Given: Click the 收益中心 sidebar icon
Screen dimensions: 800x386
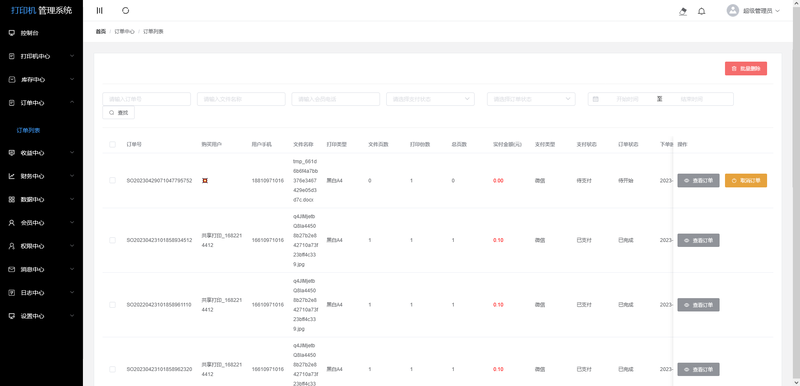Looking at the screenshot, I should tap(12, 153).
